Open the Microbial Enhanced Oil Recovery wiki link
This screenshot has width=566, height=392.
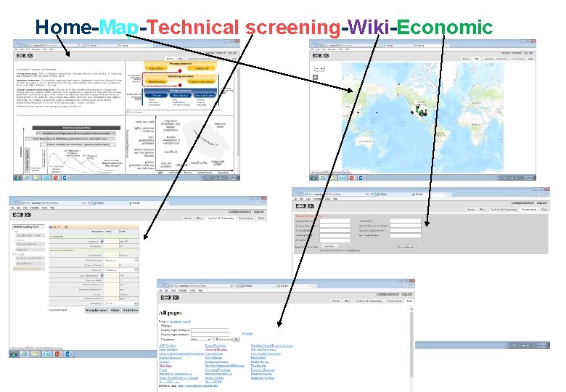click(x=224, y=366)
